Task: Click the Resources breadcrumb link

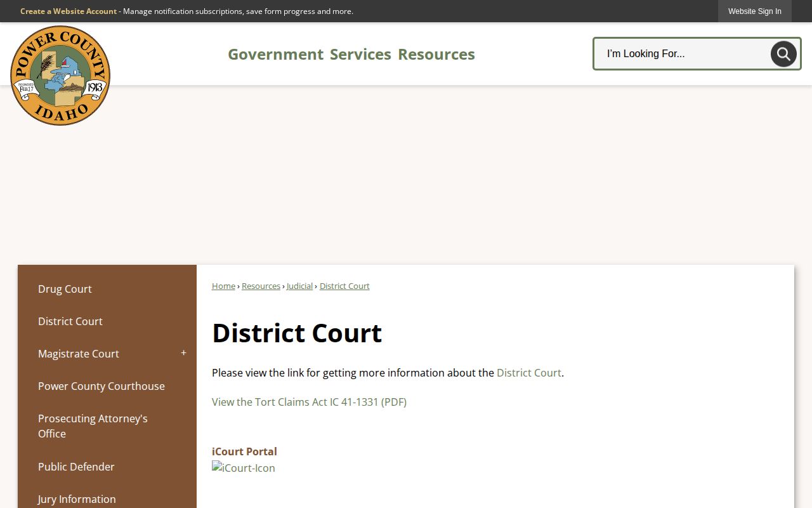Action: coord(261,286)
